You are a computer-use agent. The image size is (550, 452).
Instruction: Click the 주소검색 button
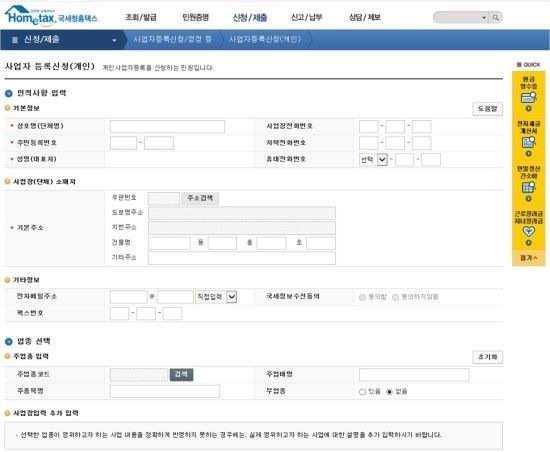pos(200,198)
